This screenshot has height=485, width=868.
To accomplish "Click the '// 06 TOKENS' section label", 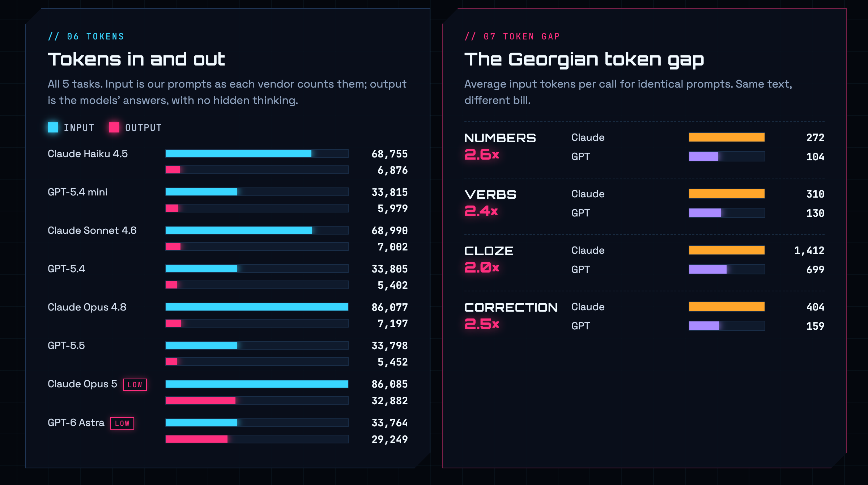I will coord(86,37).
